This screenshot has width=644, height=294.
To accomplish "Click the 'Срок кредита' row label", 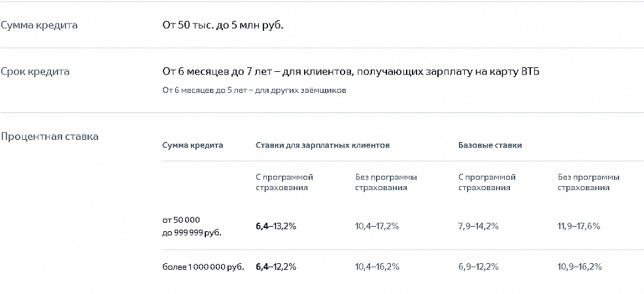I will point(35,71).
